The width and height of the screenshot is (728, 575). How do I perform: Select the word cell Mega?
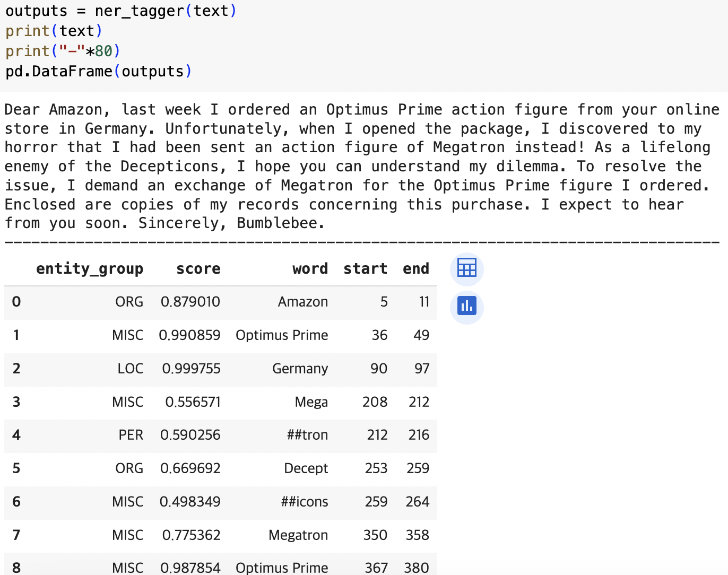pyautogui.click(x=311, y=402)
